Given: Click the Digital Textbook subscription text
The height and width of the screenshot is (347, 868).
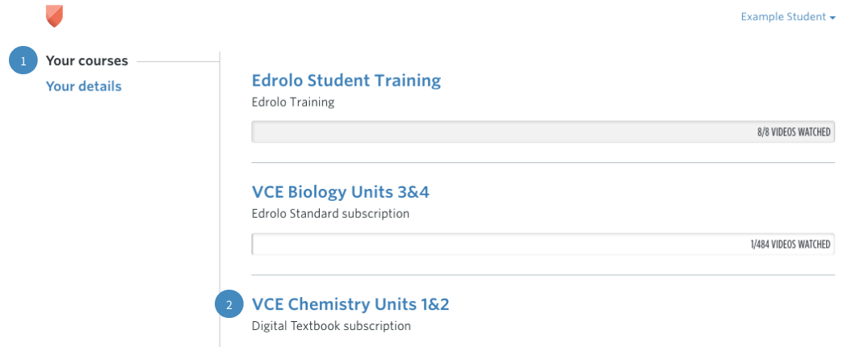Looking at the screenshot, I should pos(331,326).
